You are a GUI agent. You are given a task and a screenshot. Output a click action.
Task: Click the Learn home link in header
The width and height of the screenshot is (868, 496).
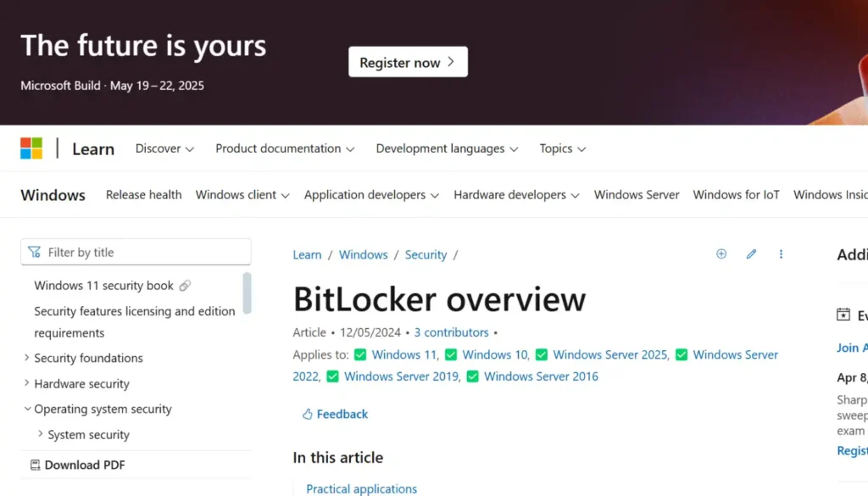pyautogui.click(x=93, y=149)
